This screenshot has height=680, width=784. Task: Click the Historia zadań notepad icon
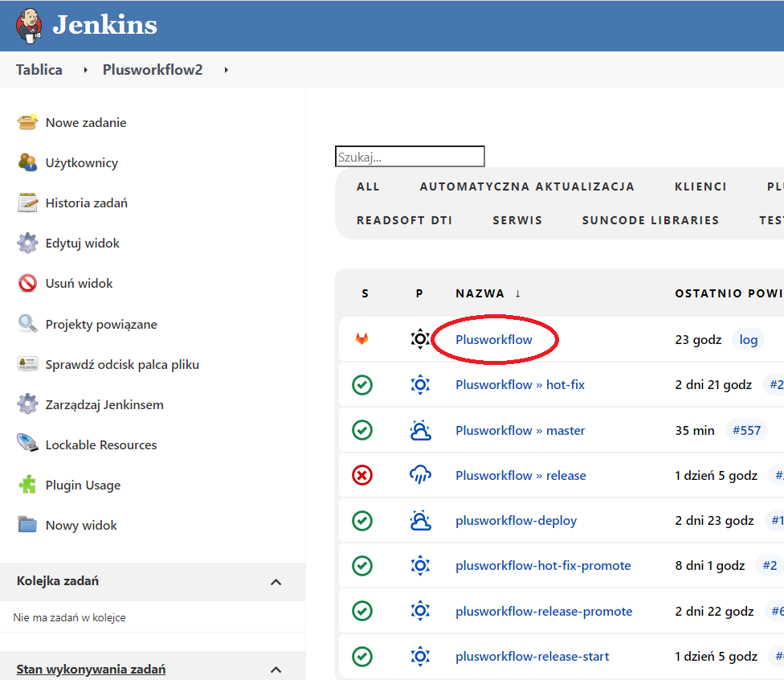pyautogui.click(x=27, y=203)
